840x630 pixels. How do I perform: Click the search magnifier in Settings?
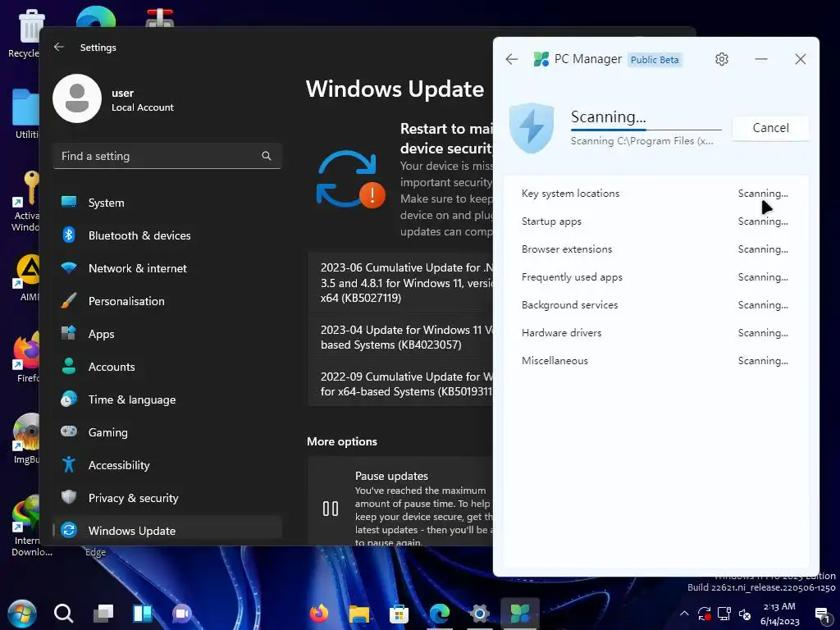point(267,156)
